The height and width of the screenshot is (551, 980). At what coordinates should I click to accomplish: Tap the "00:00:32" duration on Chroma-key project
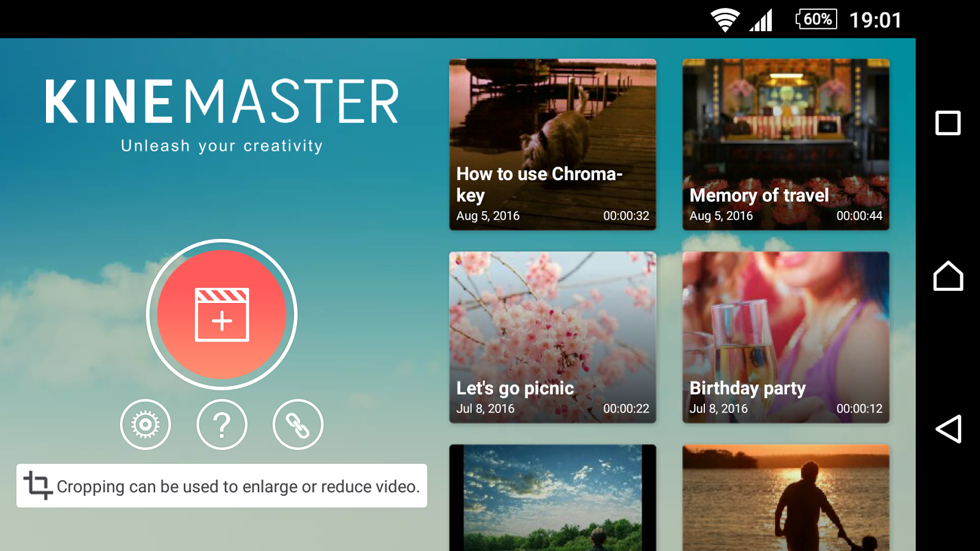[x=626, y=216]
